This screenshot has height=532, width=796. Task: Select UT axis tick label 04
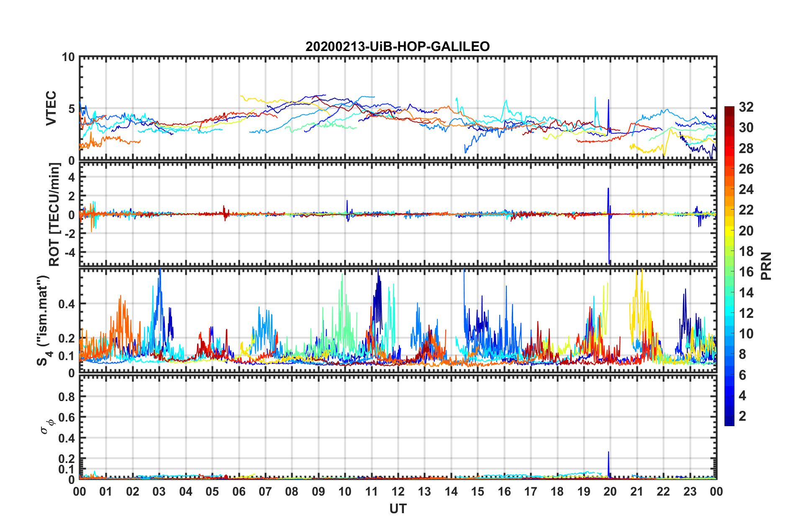186,491
